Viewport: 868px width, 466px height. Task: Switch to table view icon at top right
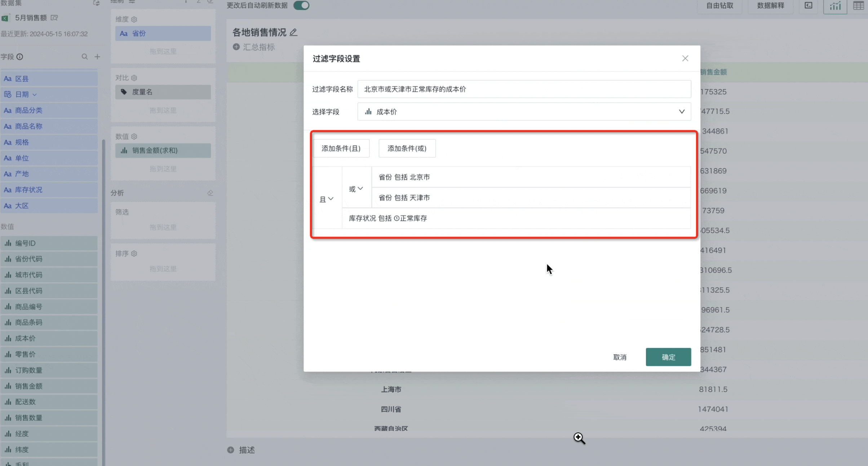point(858,5)
